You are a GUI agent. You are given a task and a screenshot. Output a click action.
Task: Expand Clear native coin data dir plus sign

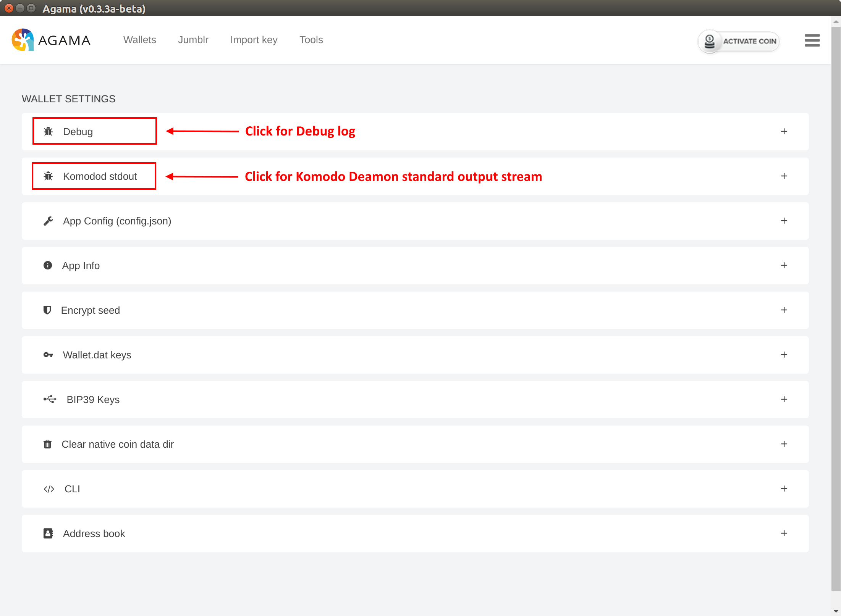point(784,444)
